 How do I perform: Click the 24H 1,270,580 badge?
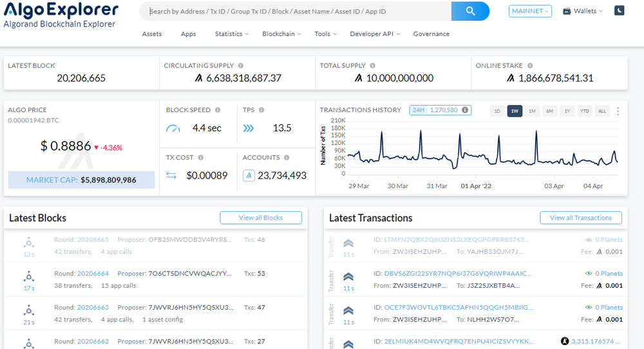pos(440,110)
